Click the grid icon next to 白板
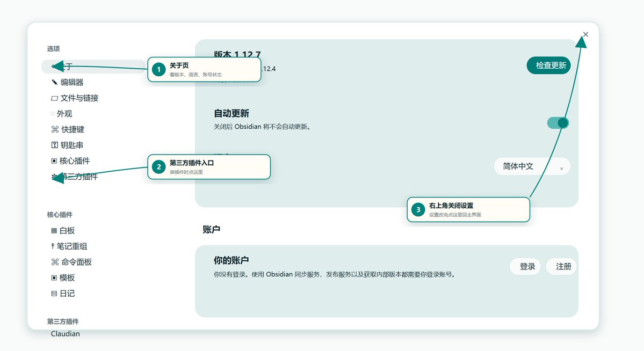The width and height of the screenshot is (644, 351). pyautogui.click(x=54, y=231)
